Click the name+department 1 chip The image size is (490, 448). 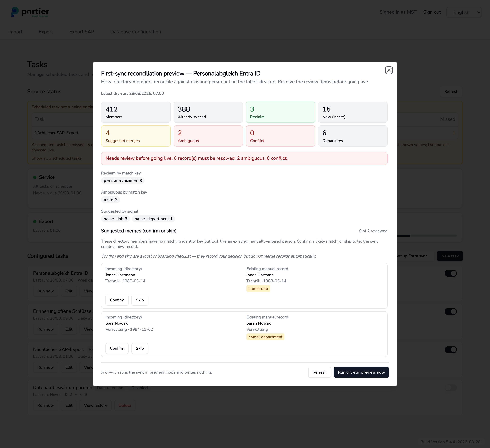point(154,219)
